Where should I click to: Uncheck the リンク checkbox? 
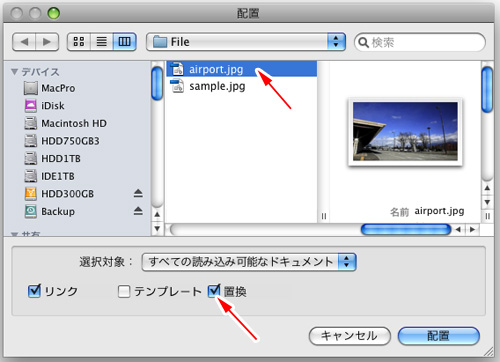point(34,291)
